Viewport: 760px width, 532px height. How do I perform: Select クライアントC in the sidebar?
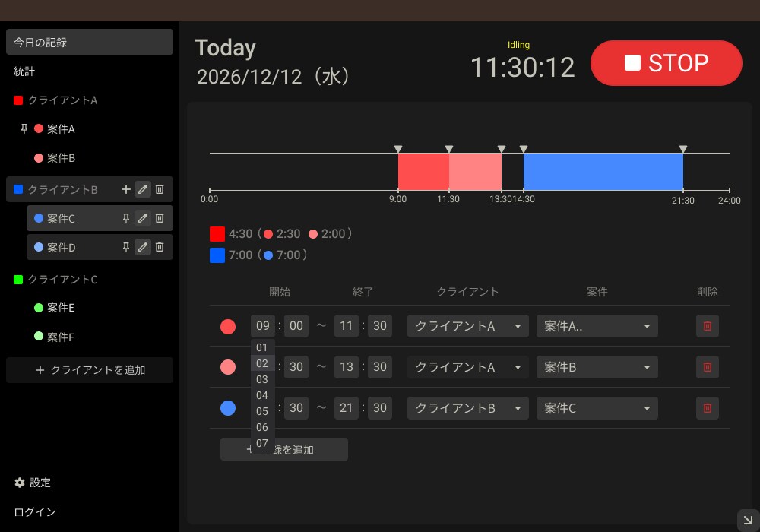[62, 280]
